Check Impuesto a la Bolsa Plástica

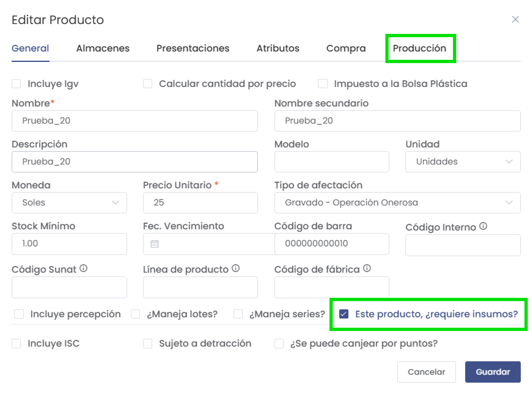(x=322, y=84)
